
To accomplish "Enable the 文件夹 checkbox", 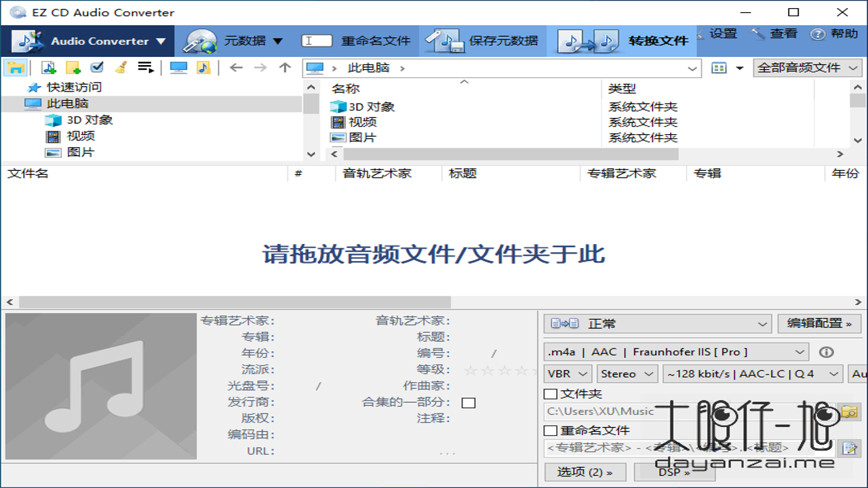I will pyautogui.click(x=551, y=394).
